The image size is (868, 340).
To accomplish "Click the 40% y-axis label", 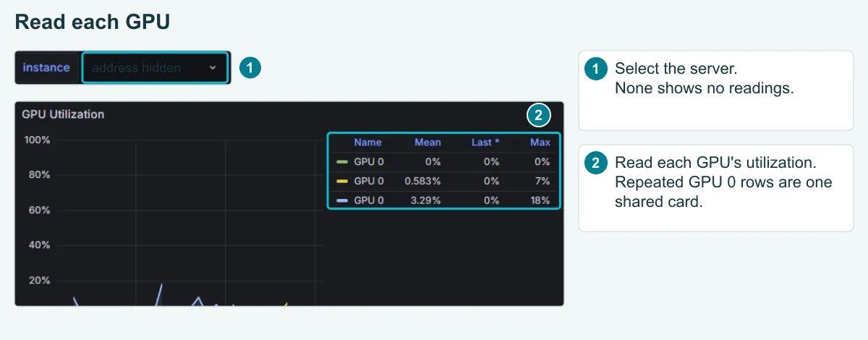I will [39, 246].
